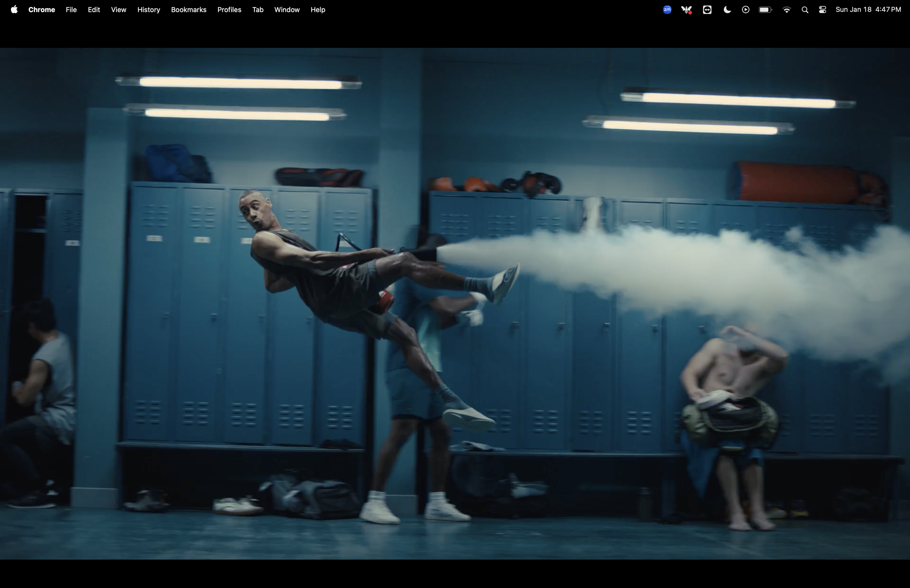The image size is (910, 588).
Task: Click the date and time display
Action: pyautogui.click(x=868, y=9)
